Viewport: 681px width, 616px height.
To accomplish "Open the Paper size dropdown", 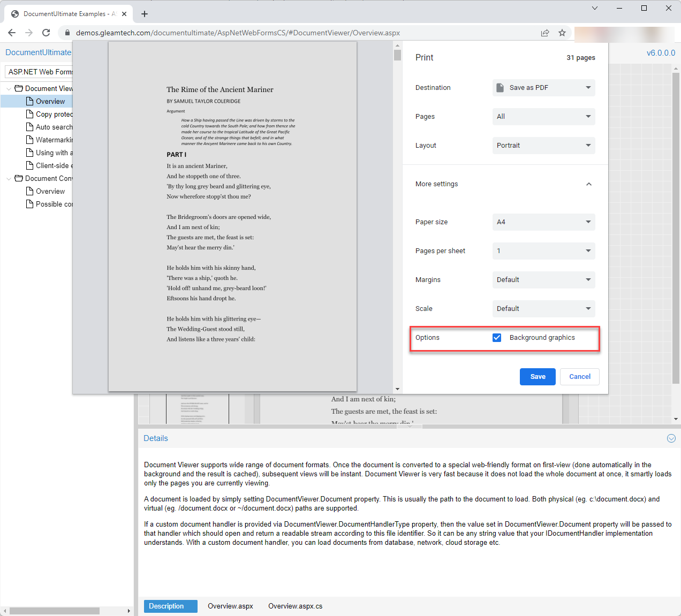I will pyautogui.click(x=543, y=222).
